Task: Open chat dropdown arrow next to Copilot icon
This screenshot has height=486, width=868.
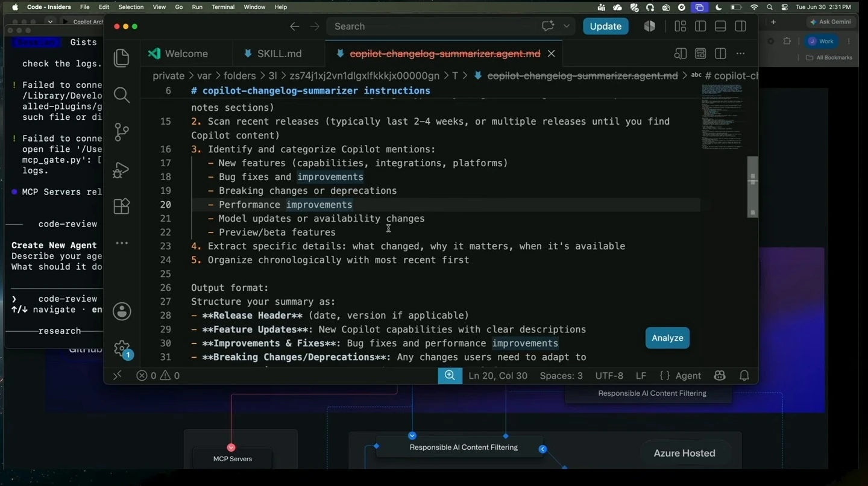Action: pos(566,26)
